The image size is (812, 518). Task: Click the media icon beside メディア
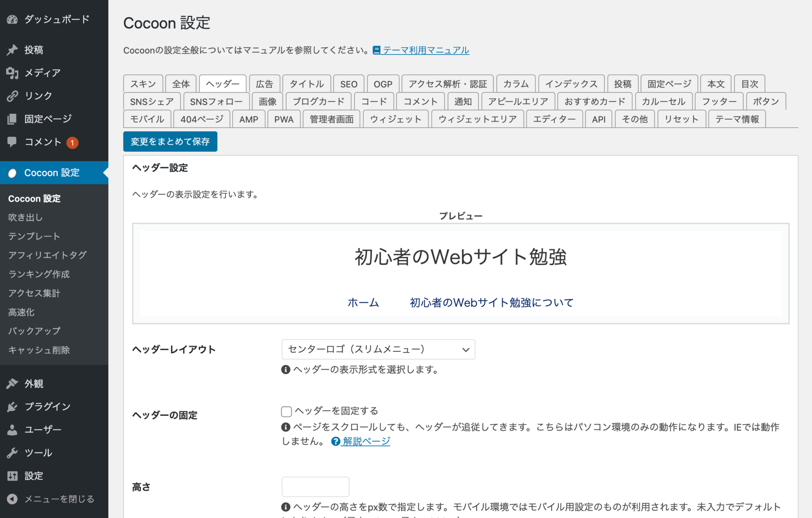pyautogui.click(x=12, y=73)
